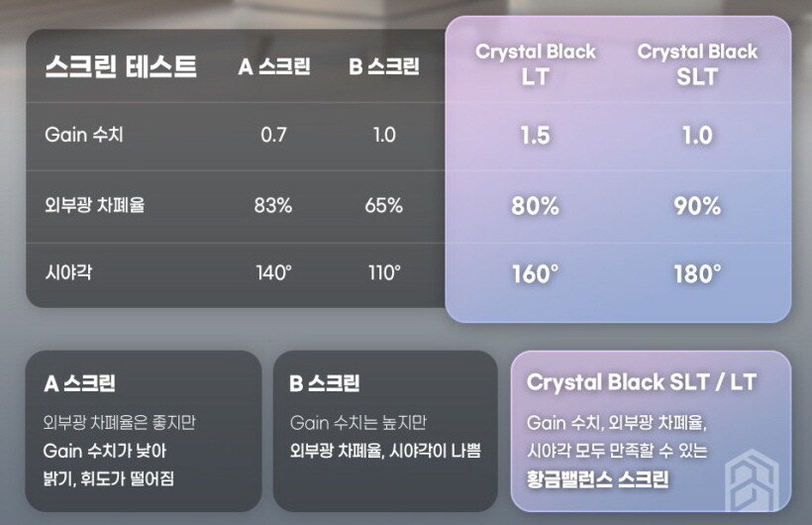Click the 1.5 gain value for LT
Image resolution: width=812 pixels, height=525 pixels.
pos(535,136)
